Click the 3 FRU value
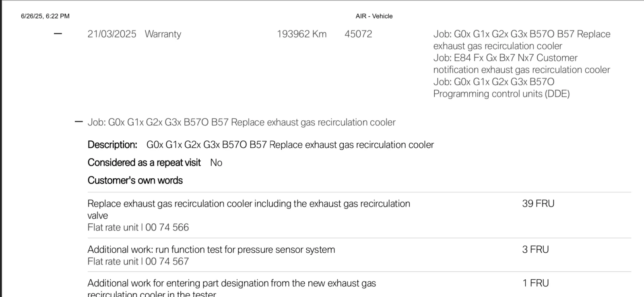Image resolution: width=644 pixels, height=297 pixels. coord(535,250)
